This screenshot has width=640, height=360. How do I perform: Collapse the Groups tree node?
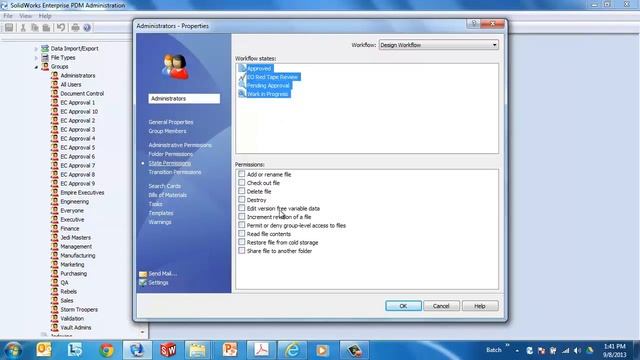[x=36, y=67]
